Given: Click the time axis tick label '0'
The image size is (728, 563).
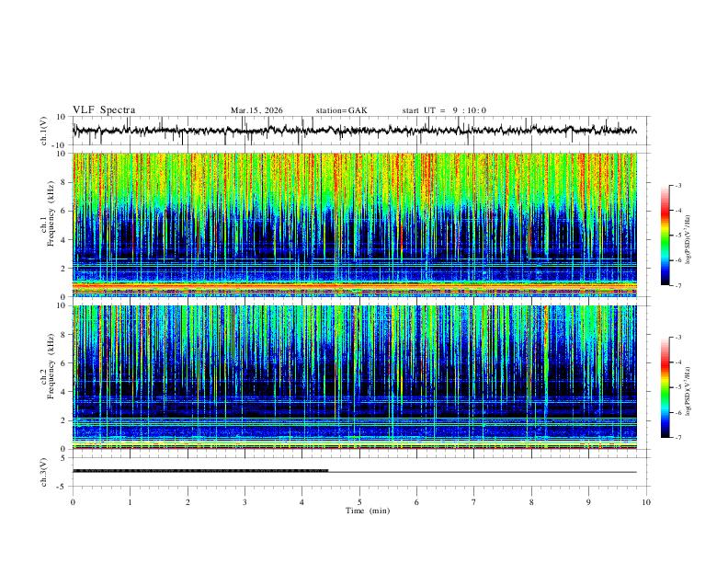Looking at the screenshot, I should [73, 502].
